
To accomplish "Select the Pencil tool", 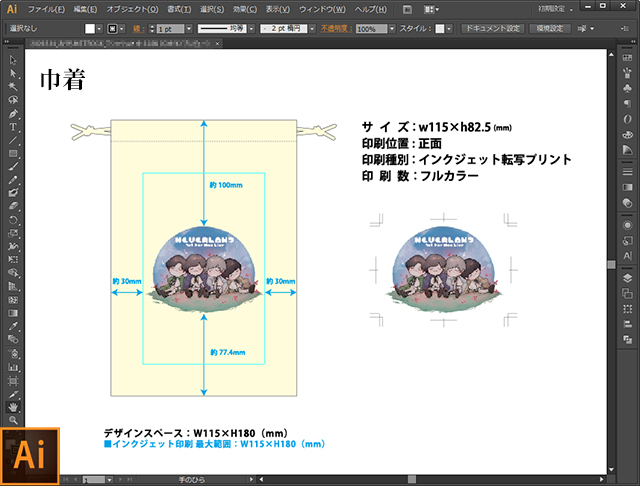I will [13, 180].
